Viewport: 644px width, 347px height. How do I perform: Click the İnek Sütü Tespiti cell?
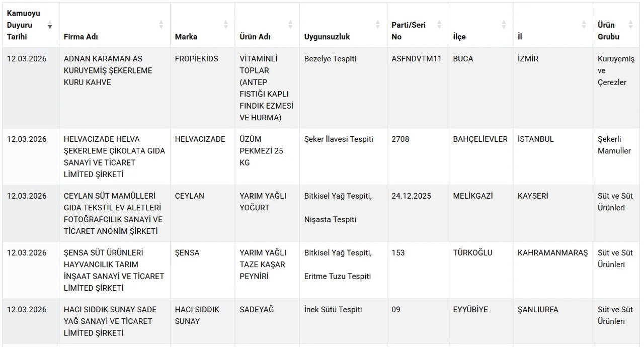pyautogui.click(x=333, y=310)
